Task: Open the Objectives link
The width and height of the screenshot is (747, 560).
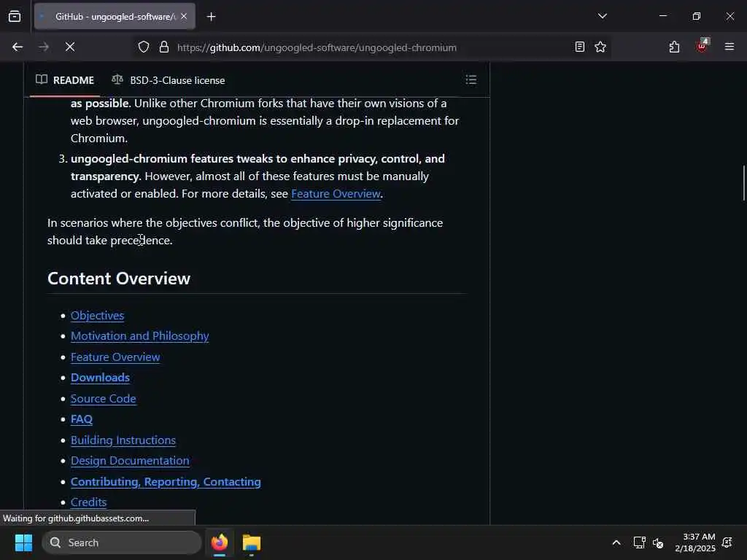Action: [97, 315]
